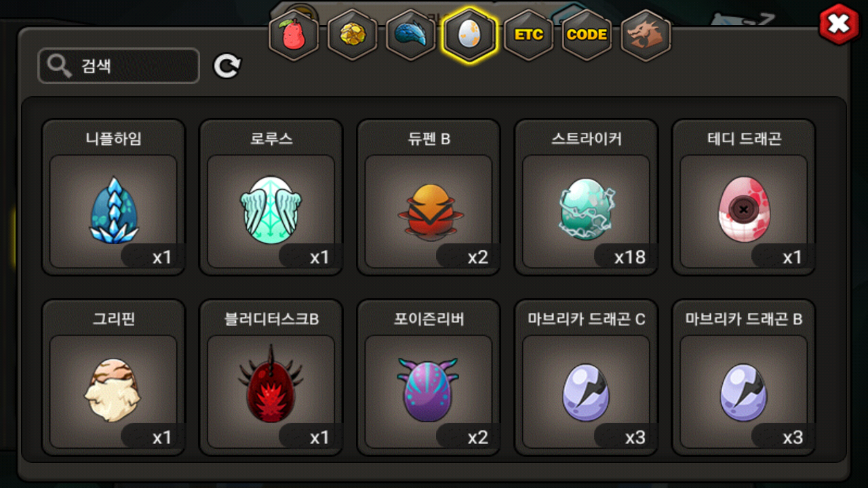
Task: Click the refresh arrow next to search
Action: pyautogui.click(x=227, y=66)
